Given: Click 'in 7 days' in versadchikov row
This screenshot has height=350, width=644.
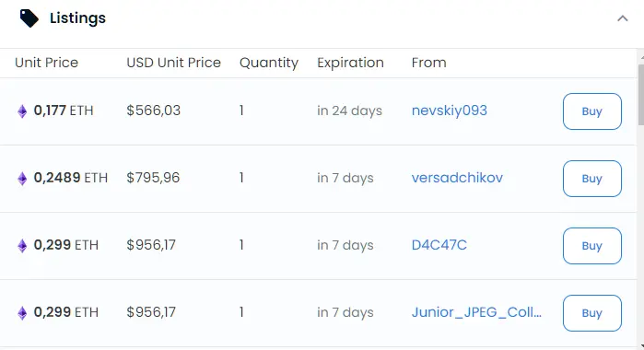Looking at the screenshot, I should pyautogui.click(x=345, y=179).
